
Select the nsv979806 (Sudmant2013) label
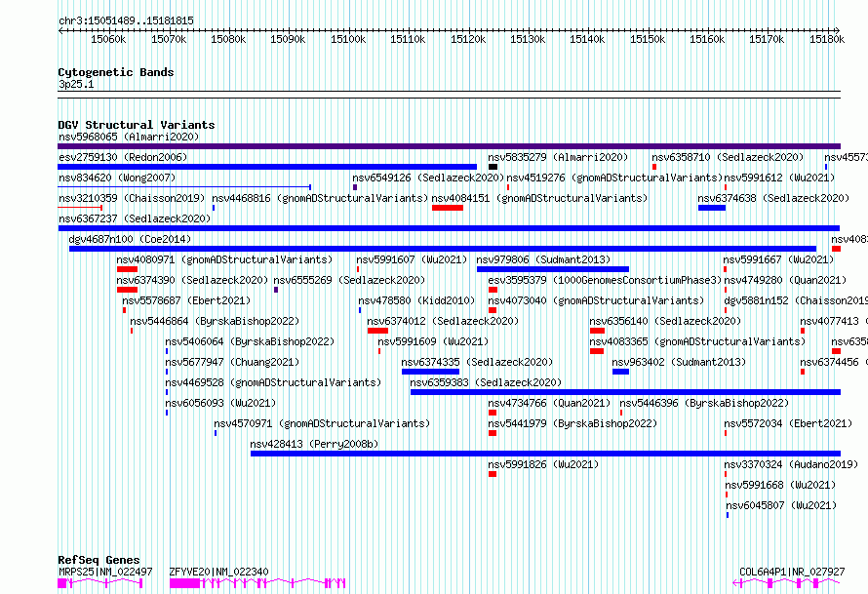pos(543,259)
